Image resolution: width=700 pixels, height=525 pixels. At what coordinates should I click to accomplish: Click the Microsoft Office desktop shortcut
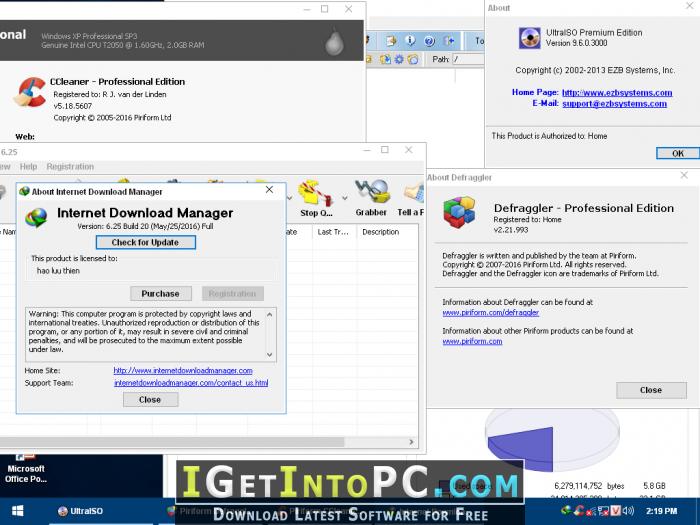click(x=25, y=470)
